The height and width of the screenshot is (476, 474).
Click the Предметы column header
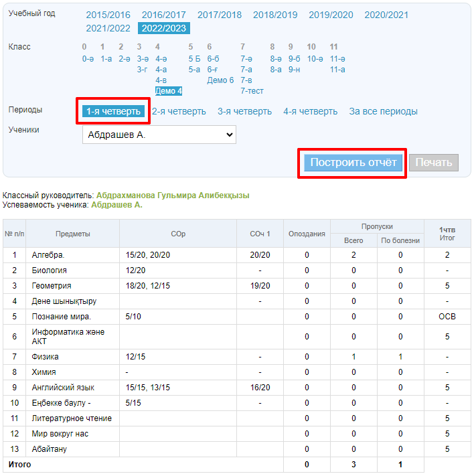click(73, 234)
